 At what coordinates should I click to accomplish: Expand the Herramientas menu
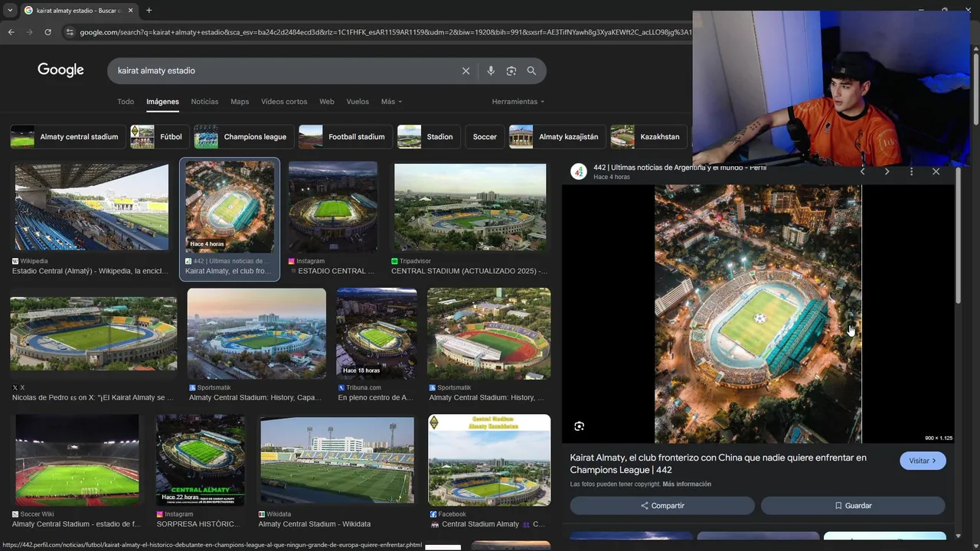(518, 102)
